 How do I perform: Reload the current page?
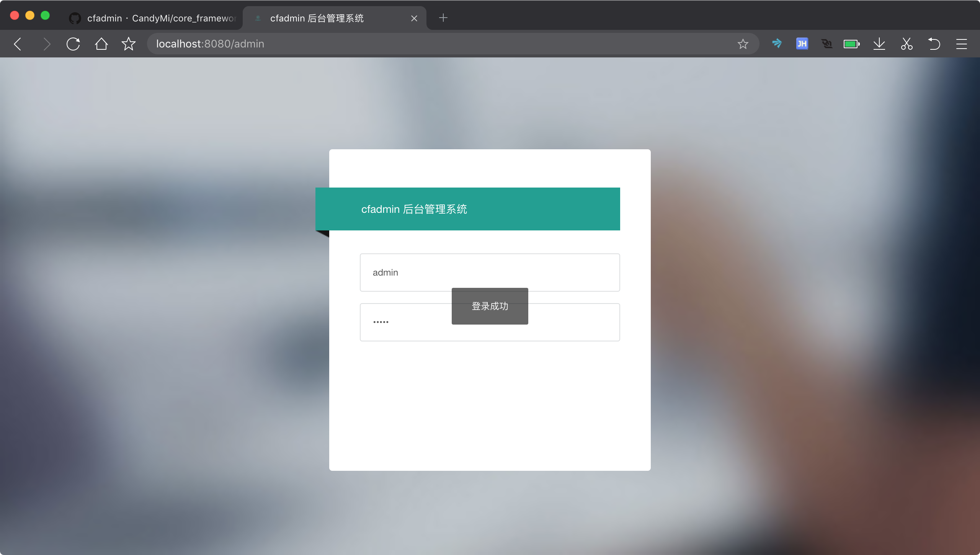pyautogui.click(x=73, y=44)
